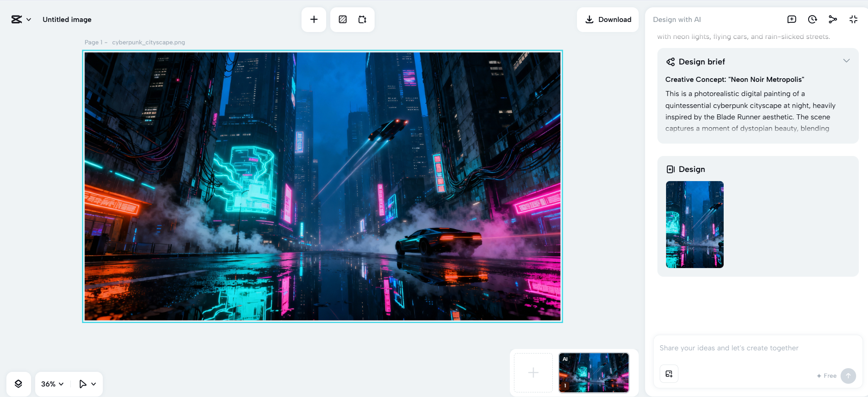The image size is (868, 397).
Task: Click the 'cyberpunk_cityscape.png' page label
Action: point(148,42)
